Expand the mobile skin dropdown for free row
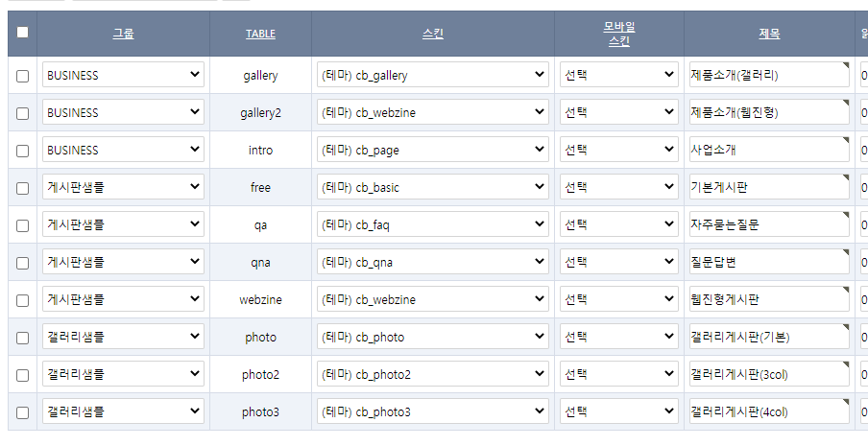868x446 pixels. [619, 188]
